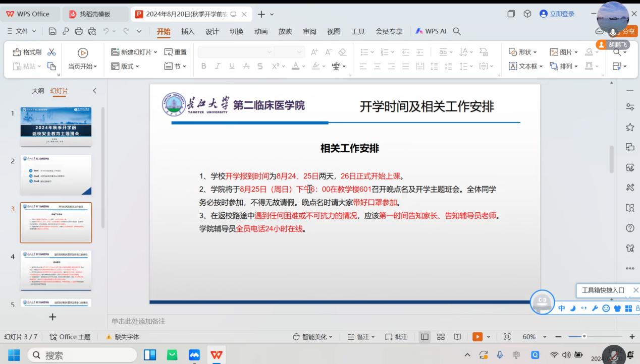Switch to the 动画 ribbon tab

(x=261, y=31)
